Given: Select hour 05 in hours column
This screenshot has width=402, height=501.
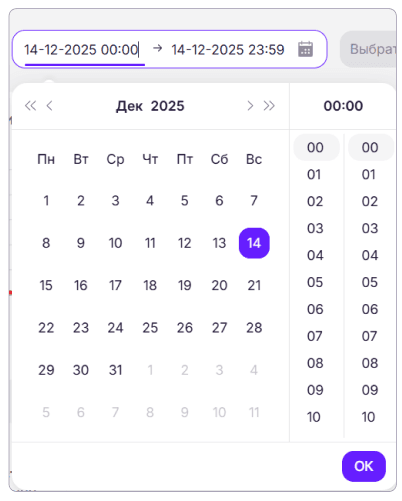Looking at the screenshot, I should (x=315, y=282).
